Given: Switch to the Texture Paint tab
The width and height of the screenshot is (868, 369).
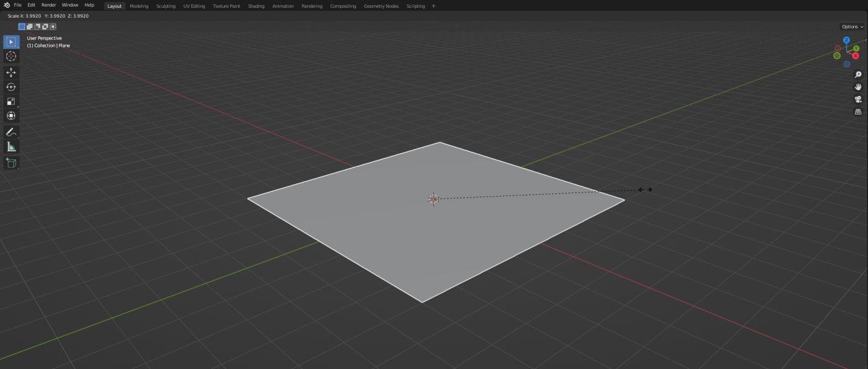Looking at the screenshot, I should pos(227,6).
